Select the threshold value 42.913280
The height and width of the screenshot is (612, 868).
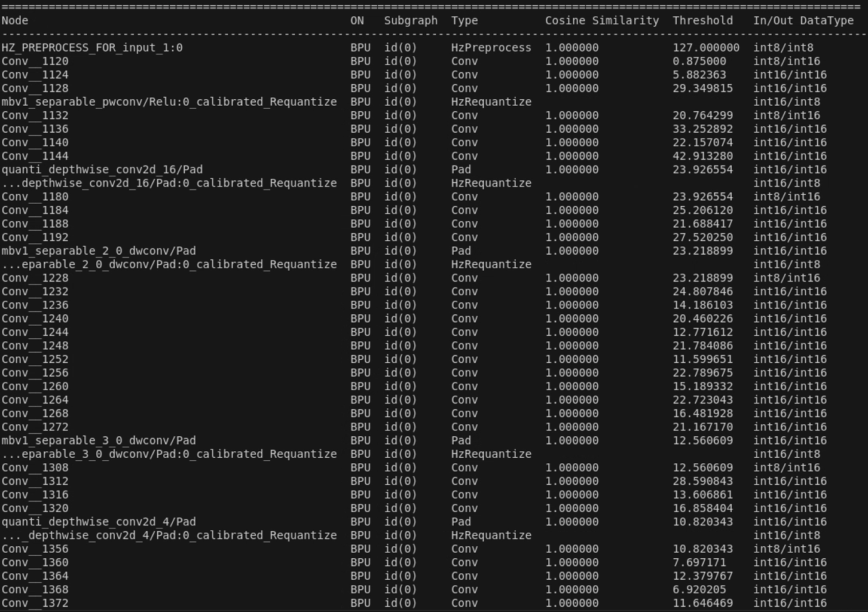[x=702, y=156]
